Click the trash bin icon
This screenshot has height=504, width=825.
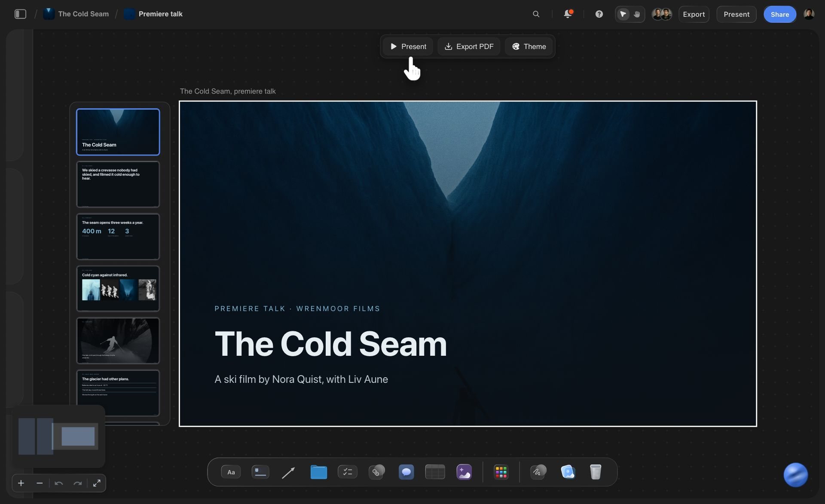tap(595, 472)
